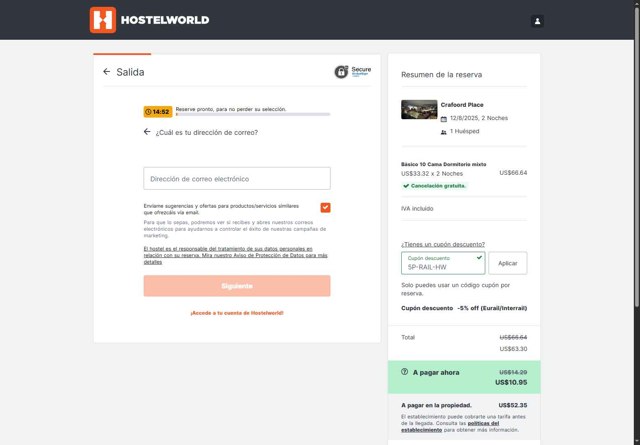Click the 'Resumen de la reserva' heading

point(441,75)
